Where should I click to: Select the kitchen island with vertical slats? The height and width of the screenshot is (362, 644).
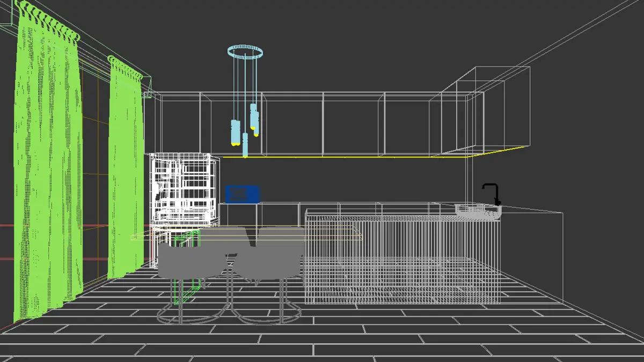[x=402, y=257]
